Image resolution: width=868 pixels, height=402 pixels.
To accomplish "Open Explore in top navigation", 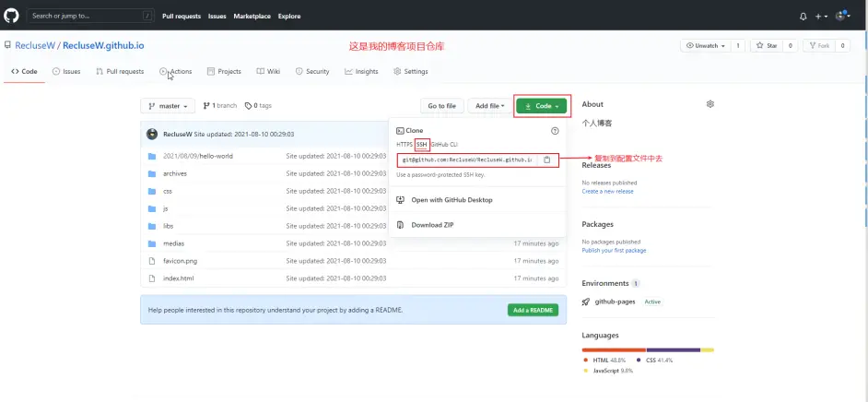I will coord(289,16).
